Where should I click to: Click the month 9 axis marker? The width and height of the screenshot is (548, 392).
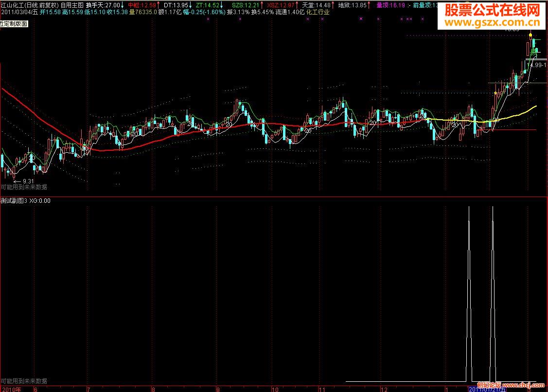pos(218,389)
